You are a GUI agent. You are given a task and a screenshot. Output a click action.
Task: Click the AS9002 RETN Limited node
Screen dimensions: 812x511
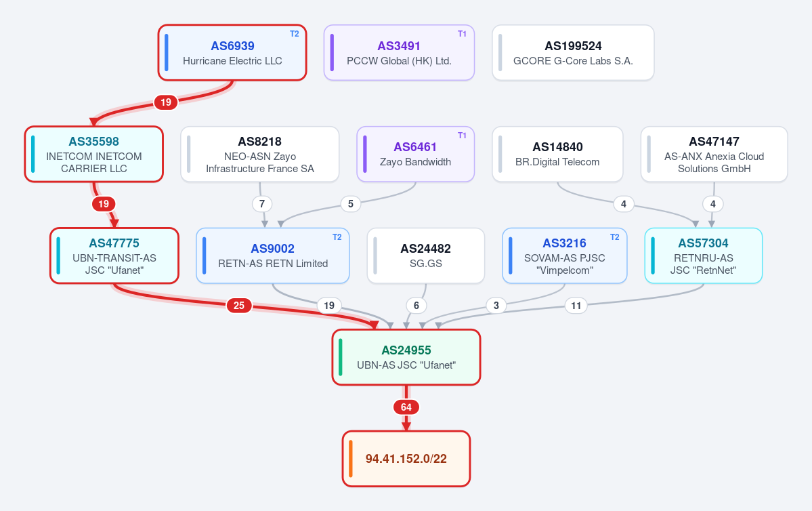272,256
